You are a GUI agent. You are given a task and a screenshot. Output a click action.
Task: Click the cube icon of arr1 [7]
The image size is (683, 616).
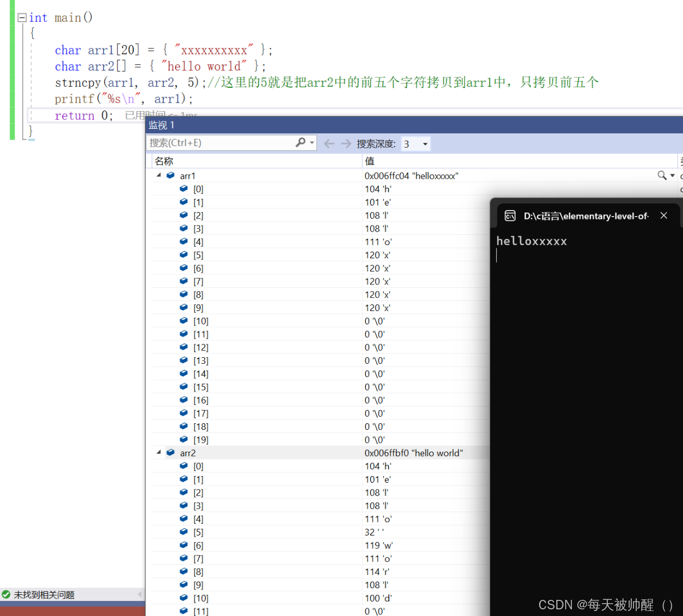[x=184, y=281]
